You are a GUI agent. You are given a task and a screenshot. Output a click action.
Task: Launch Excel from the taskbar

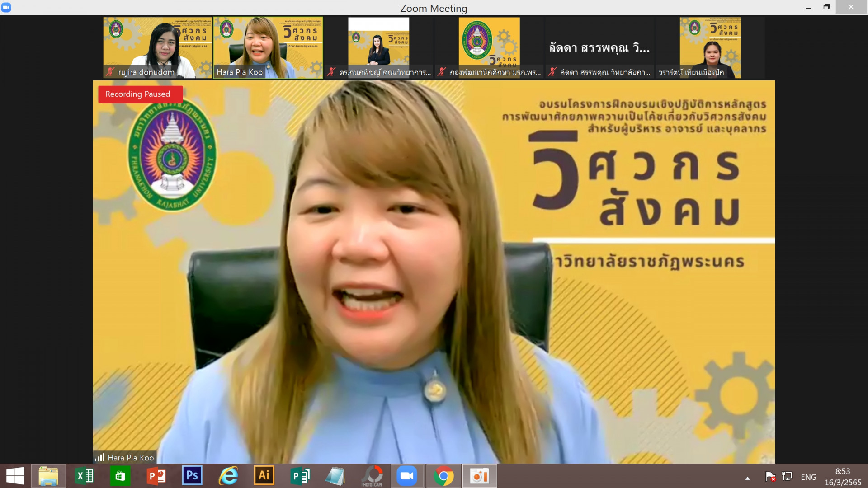coord(84,476)
